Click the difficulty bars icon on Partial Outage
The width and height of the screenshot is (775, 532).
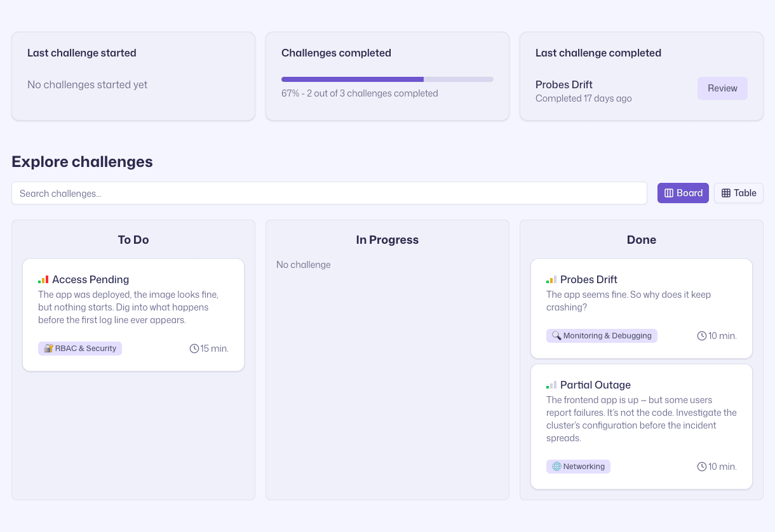551,385
